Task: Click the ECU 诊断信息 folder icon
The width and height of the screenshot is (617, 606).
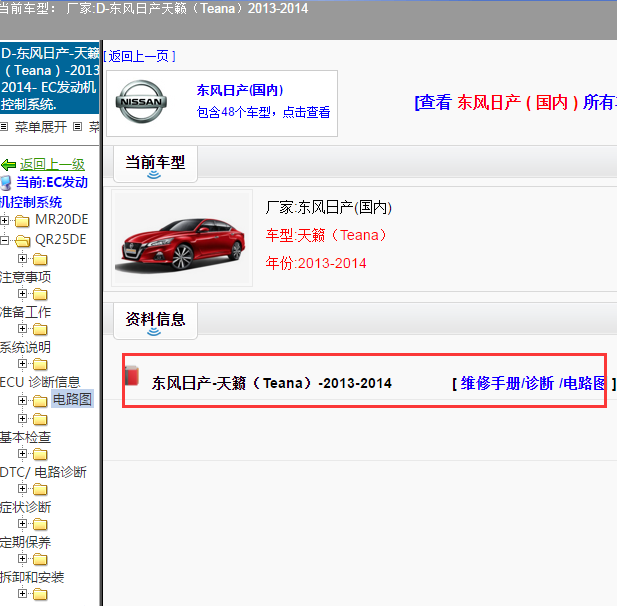Action: 40,364
